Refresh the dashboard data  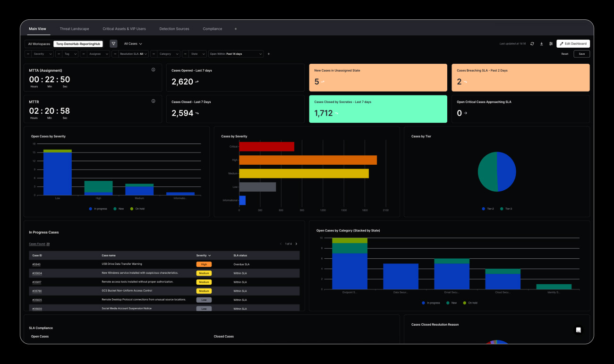pos(532,43)
